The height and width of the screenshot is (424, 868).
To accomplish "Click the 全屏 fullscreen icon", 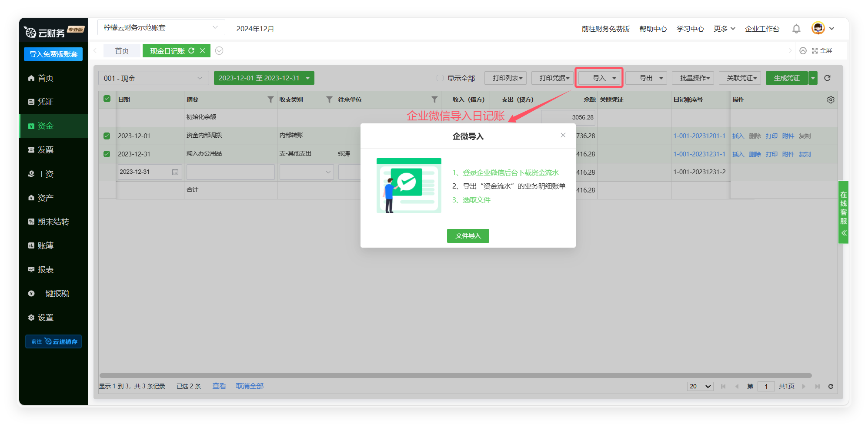I will pyautogui.click(x=815, y=51).
